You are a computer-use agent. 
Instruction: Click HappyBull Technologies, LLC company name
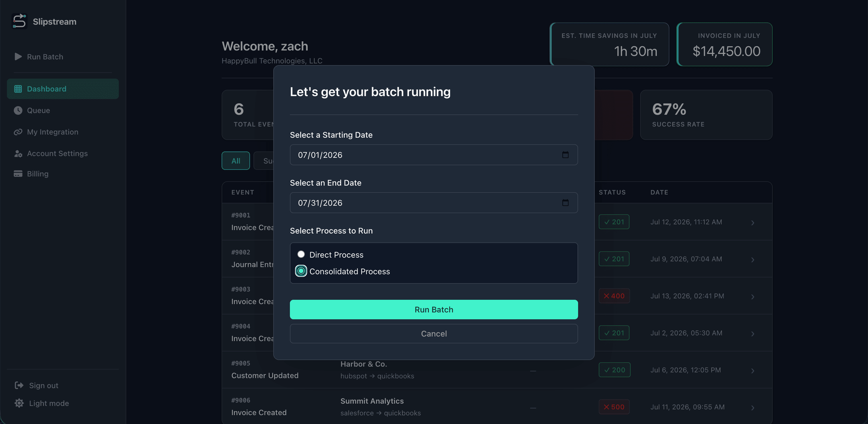pos(272,61)
